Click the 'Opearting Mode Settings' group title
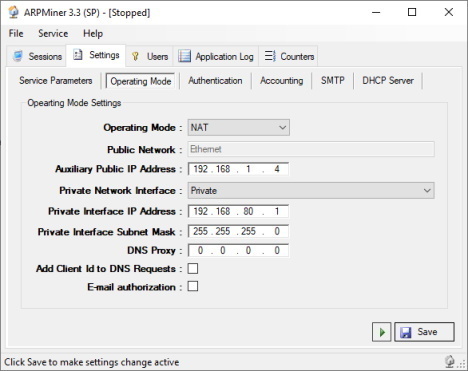Image resolution: width=468 pixels, height=371 pixels. coord(74,103)
